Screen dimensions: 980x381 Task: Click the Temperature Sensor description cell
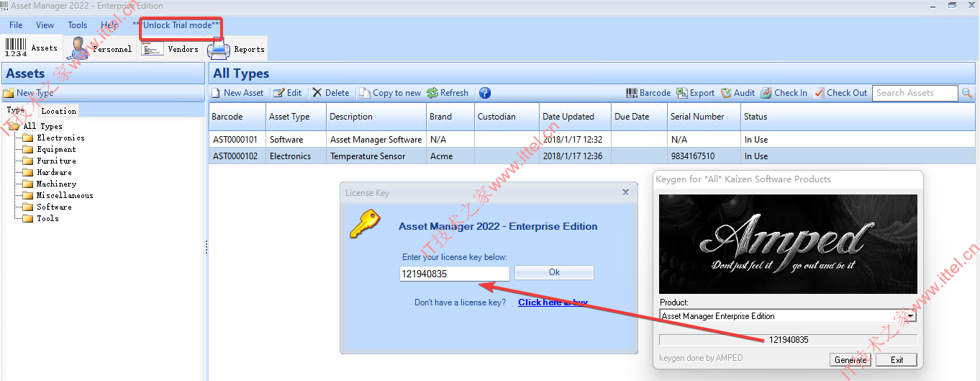coord(376,156)
